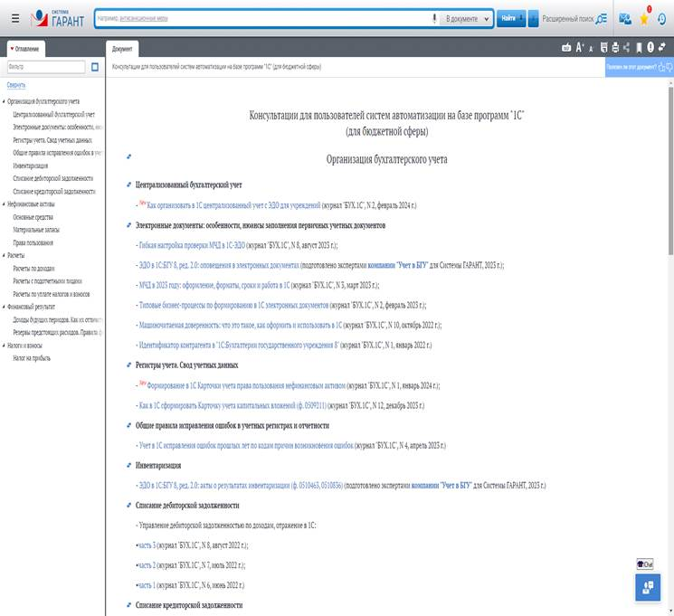Collapse the Финансовый результат tree node
Viewport: 674px width, 616px height.
pos(4,307)
